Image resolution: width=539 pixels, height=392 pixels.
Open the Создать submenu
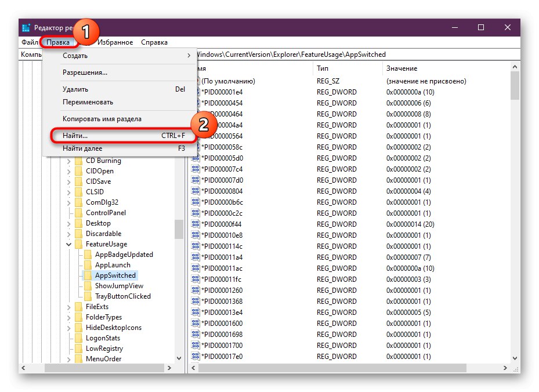[x=120, y=56]
